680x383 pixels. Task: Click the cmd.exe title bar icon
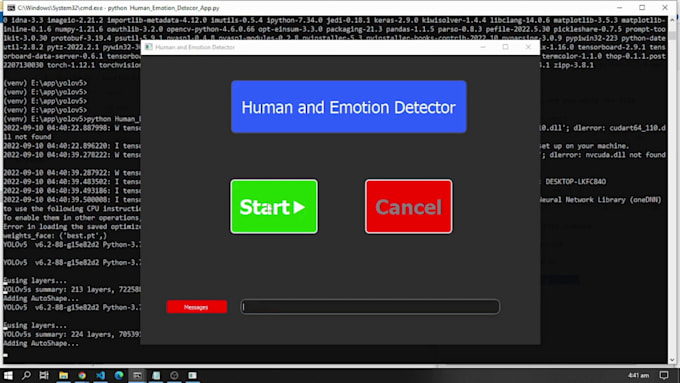(11, 8)
